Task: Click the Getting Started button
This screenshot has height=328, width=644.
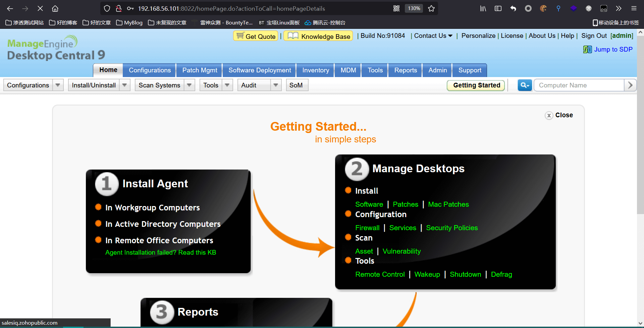Action: pyautogui.click(x=476, y=85)
